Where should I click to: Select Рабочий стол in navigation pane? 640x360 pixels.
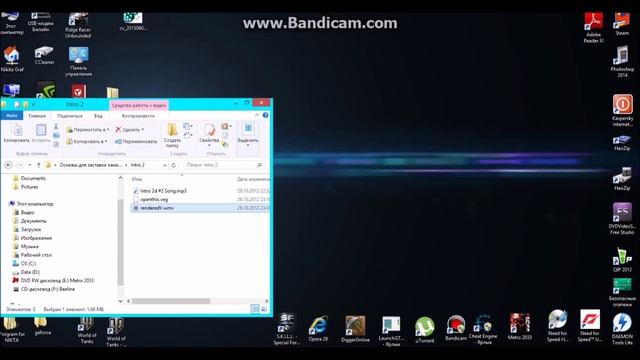pyautogui.click(x=33, y=255)
